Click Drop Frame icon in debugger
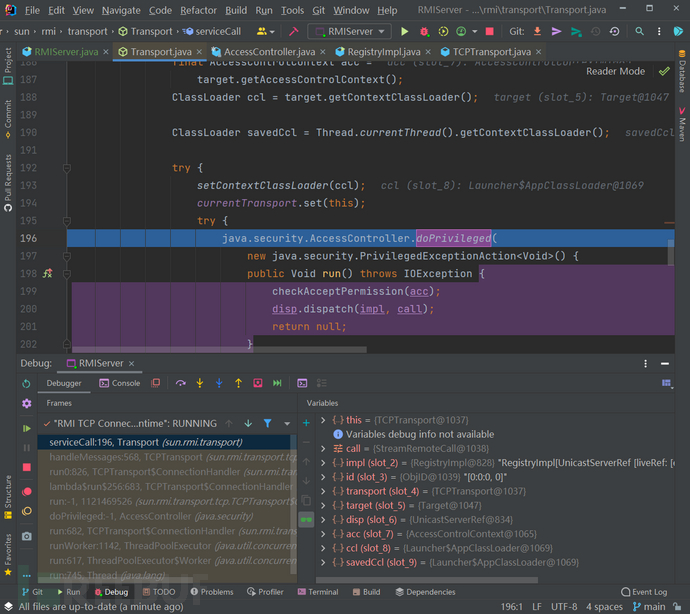 coord(258,383)
